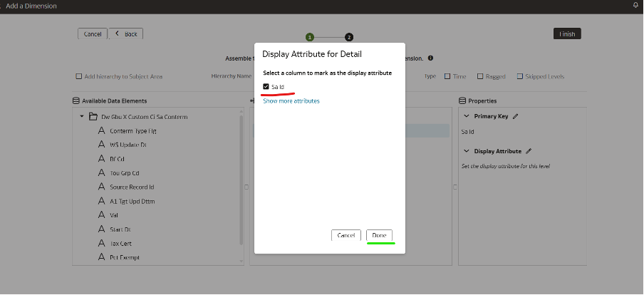The height and width of the screenshot is (295, 644).
Task: Jump to wizard step 2
Action: tap(349, 37)
